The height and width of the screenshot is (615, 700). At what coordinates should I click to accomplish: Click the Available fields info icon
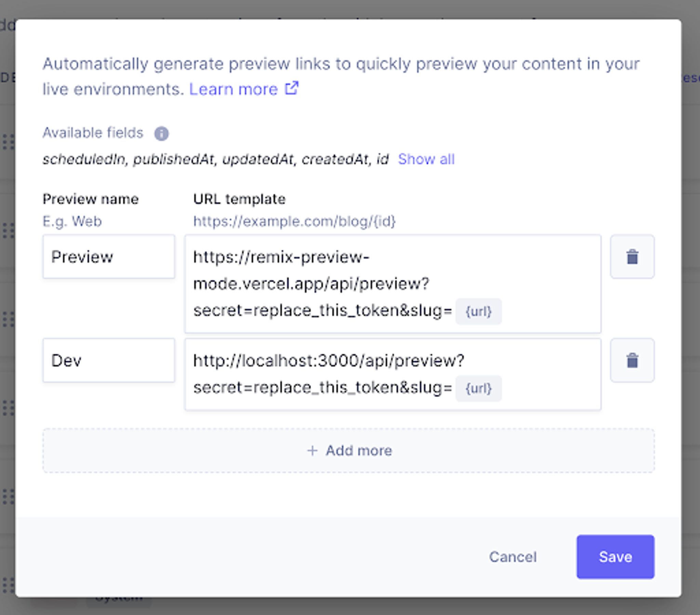pos(161,134)
